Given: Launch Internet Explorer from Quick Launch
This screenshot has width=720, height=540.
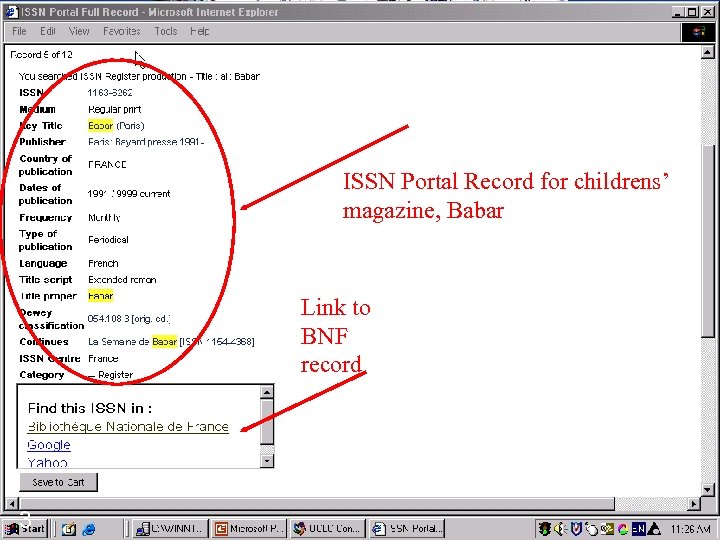Looking at the screenshot, I should tap(89, 529).
